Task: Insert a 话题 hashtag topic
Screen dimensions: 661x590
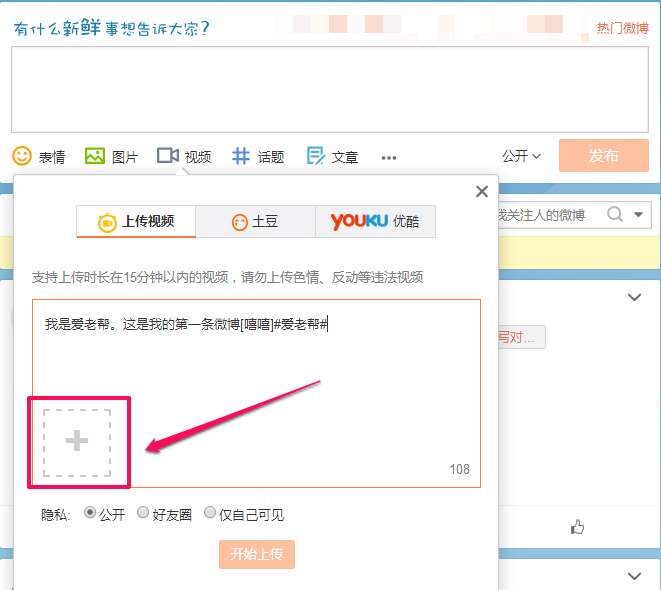Action: (242, 156)
